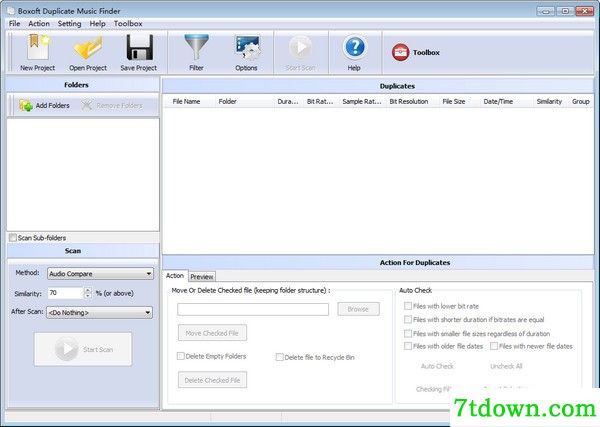Viewport: 600px width, 427px height.
Task: Sort by Group column header
Action: pos(580,101)
